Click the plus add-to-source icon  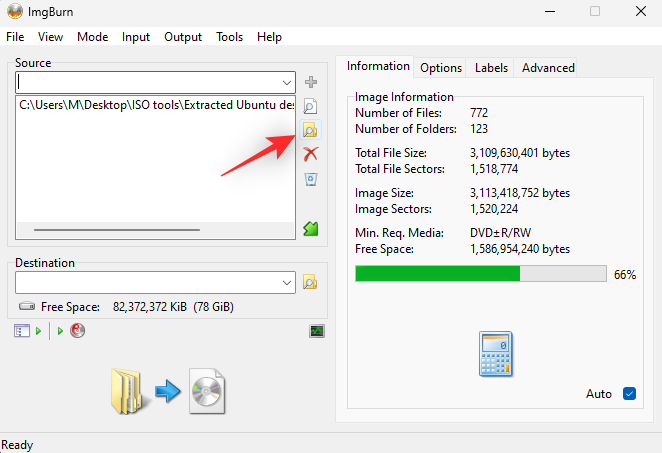click(311, 82)
